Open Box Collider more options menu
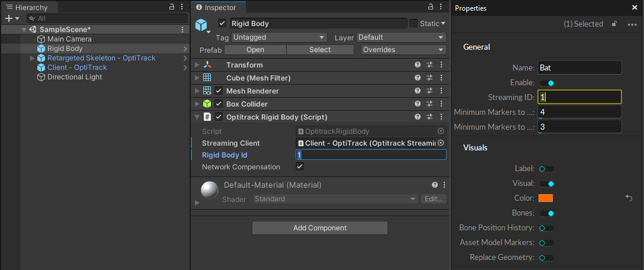This screenshot has width=644, height=270. (x=441, y=104)
